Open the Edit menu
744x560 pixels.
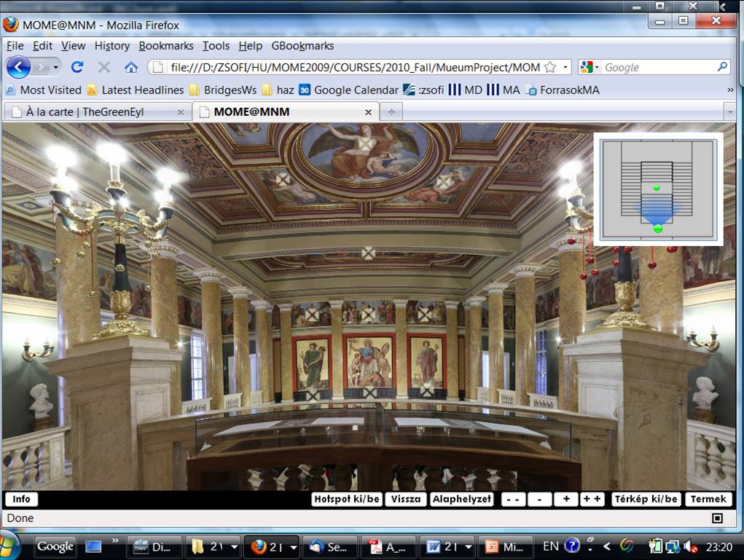tap(42, 46)
